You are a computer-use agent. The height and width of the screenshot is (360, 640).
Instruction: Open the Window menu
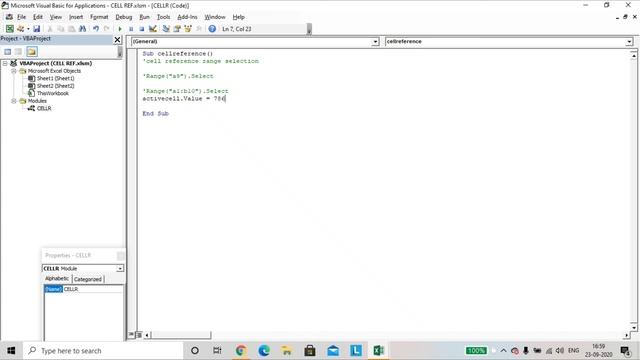(215, 17)
